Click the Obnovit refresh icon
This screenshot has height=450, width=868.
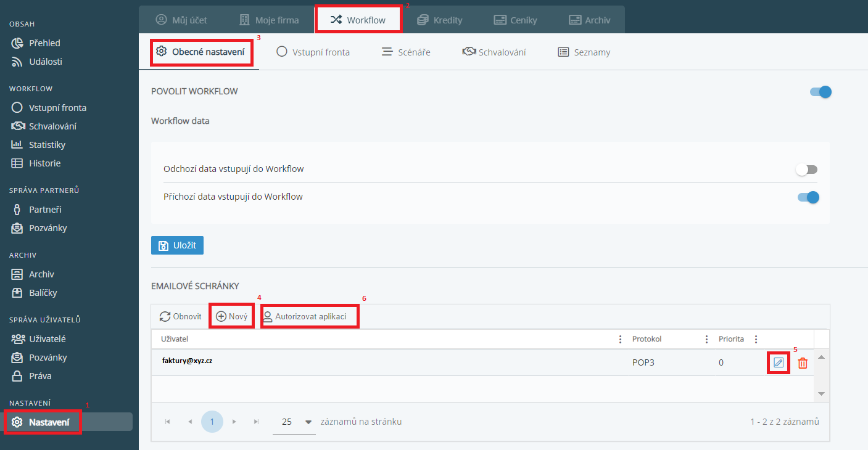pos(165,316)
